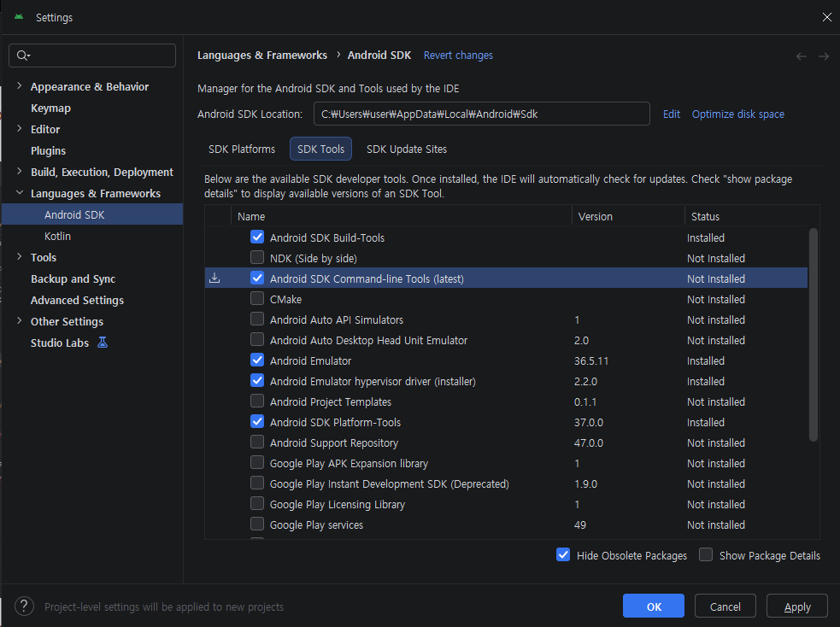840x627 pixels.
Task: Open Studio Labs settings
Action: click(60, 343)
